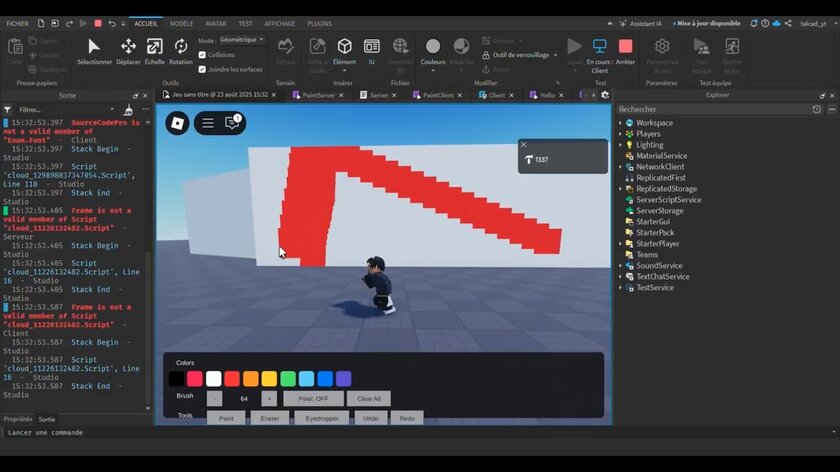Switch to the Propriétés panel tab
This screenshot has width=840, height=472.
18,419
